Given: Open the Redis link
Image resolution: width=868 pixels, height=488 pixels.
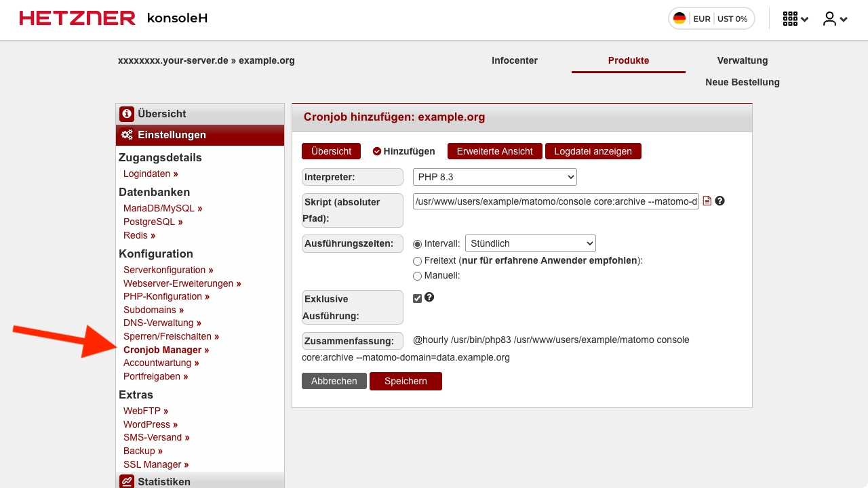Looking at the screenshot, I should coord(139,235).
